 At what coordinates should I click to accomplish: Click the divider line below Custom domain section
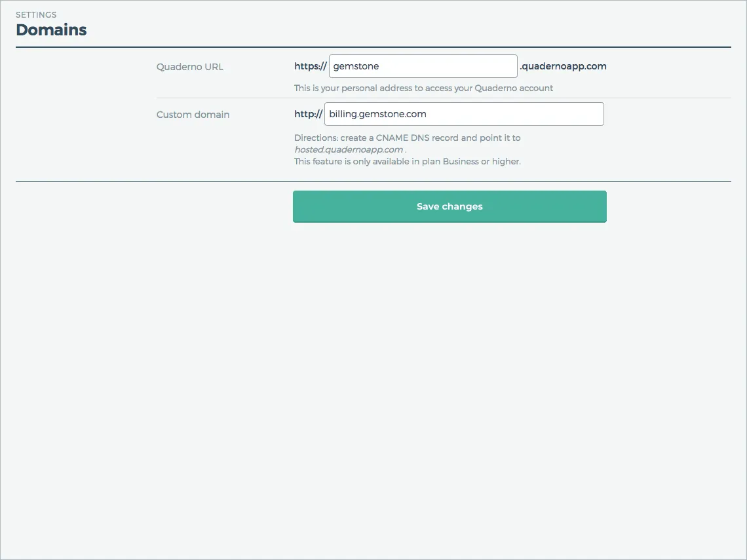(373, 182)
